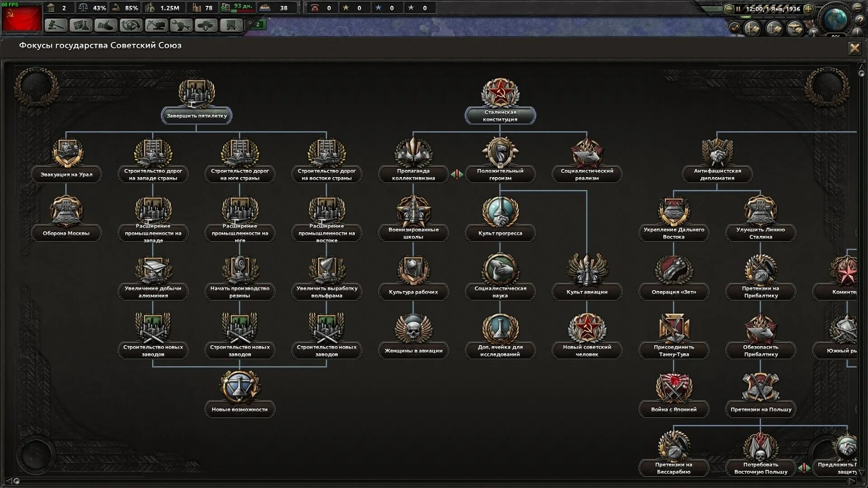Click the diplomacy handshake icon
Viewport: 868px width, 488px height.
[106, 25]
